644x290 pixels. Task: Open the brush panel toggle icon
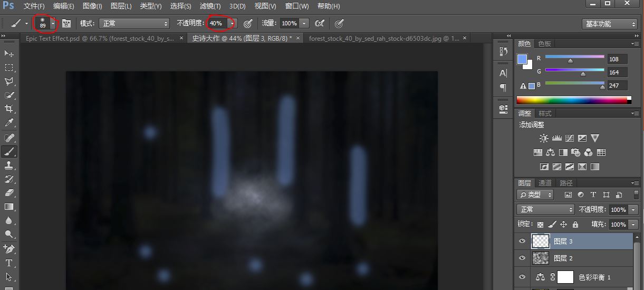click(66, 23)
